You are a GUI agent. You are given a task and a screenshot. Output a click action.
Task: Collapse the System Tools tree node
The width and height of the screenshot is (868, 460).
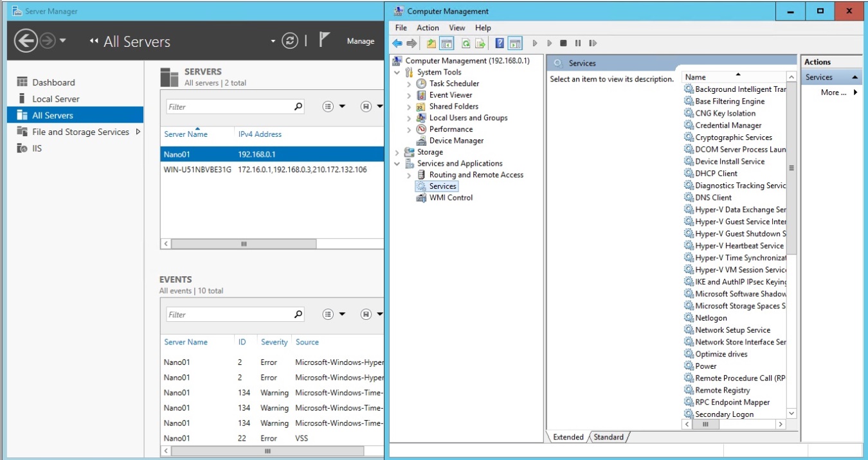pyautogui.click(x=397, y=73)
